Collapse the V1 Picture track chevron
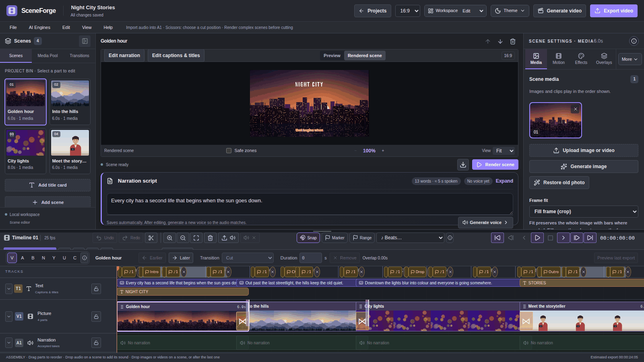The height and width of the screenshot is (362, 644). click(9, 317)
